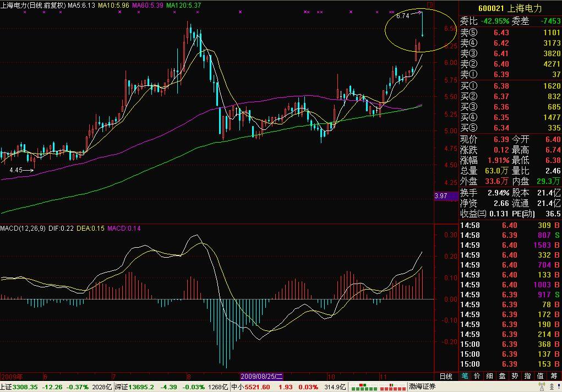Click the 委差 -7453 value
The image size is (562, 392).
550,21
